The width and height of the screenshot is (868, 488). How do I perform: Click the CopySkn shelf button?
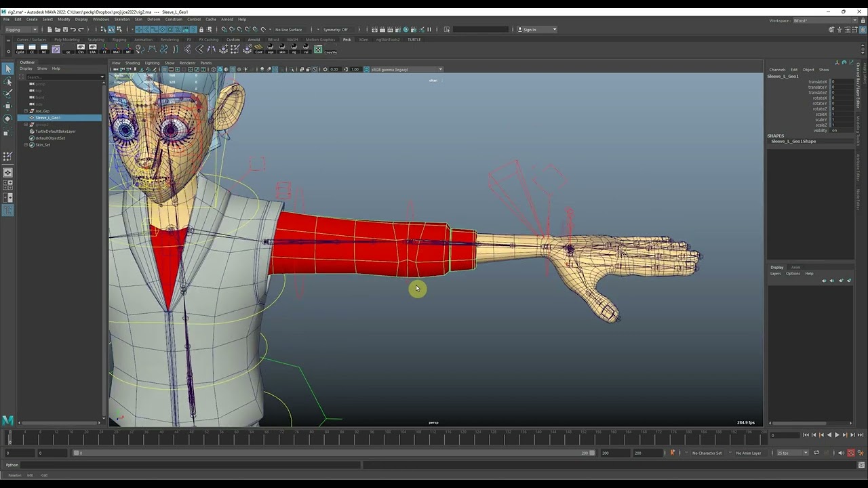coord(330,49)
